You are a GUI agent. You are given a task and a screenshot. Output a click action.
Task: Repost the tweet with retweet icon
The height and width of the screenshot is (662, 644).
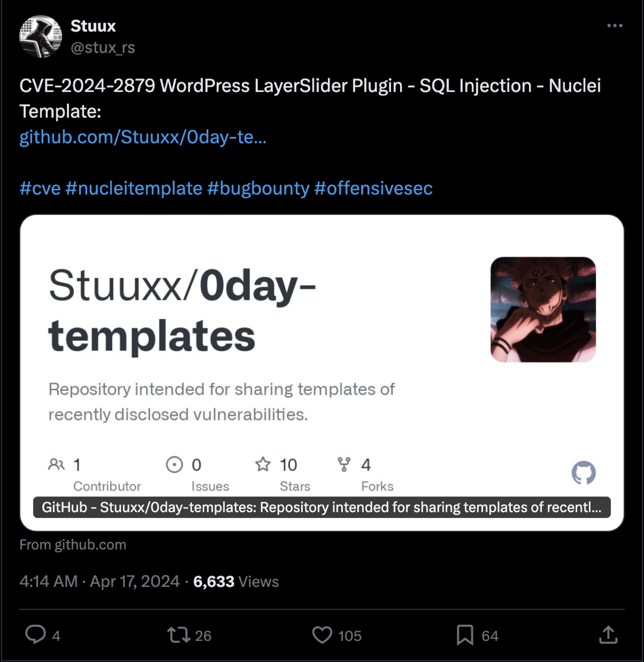tap(179, 635)
